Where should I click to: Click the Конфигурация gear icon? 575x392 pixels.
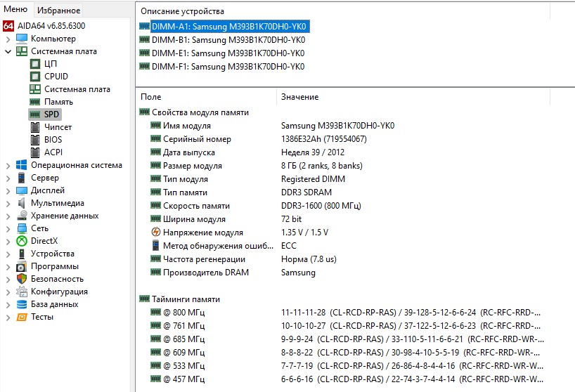[22, 292]
